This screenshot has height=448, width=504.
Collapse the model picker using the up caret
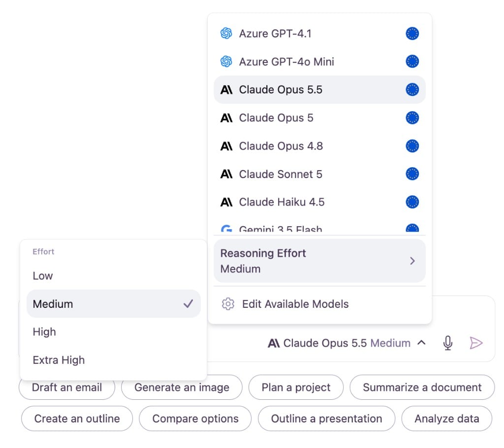point(421,343)
